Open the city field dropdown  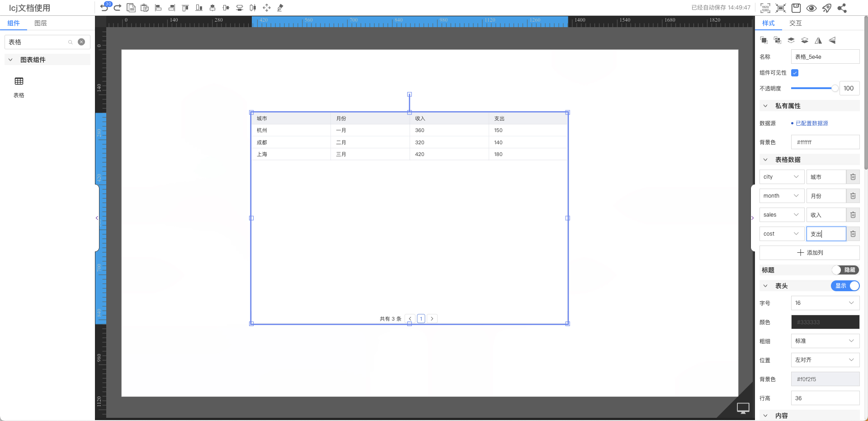[782, 177]
